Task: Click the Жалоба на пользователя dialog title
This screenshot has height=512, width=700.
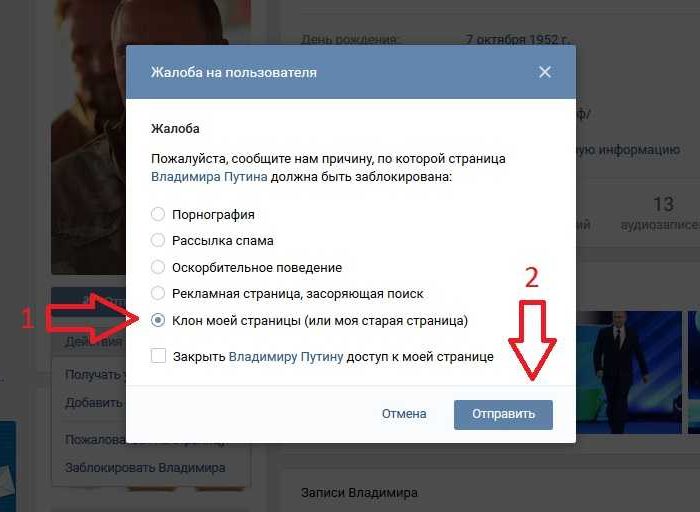Action: 233,72
